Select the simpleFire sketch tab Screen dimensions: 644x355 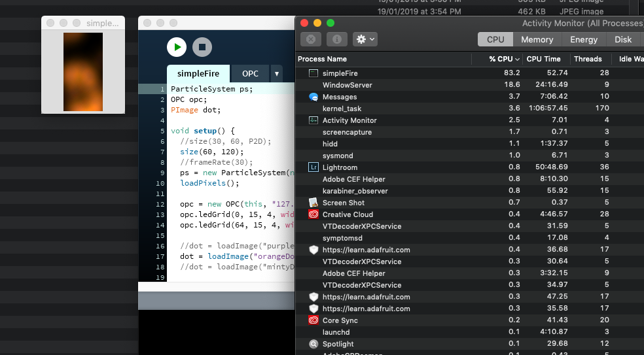pyautogui.click(x=198, y=74)
